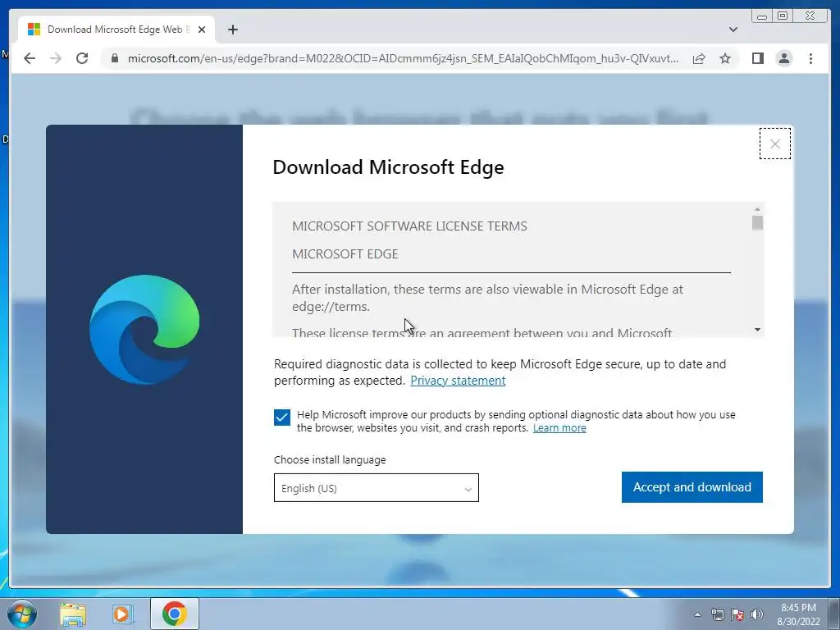Open Windows Explorer from taskbar
The height and width of the screenshot is (630, 840).
tap(73, 614)
